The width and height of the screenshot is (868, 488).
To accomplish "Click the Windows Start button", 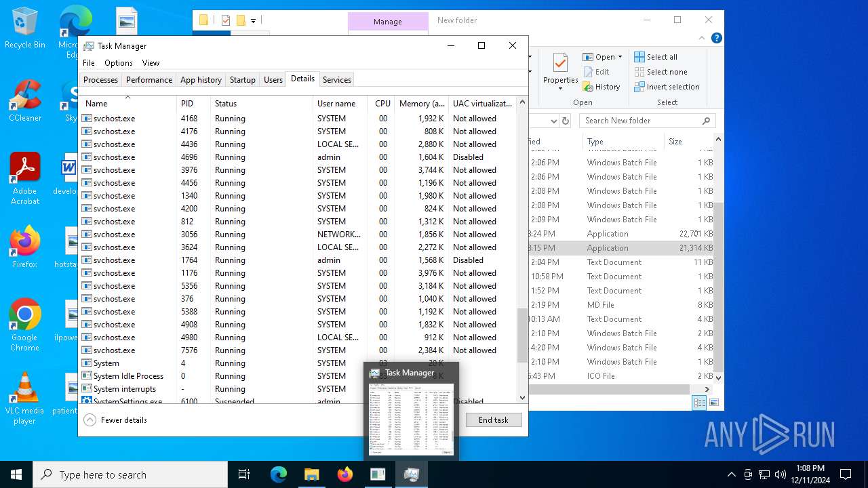I will 16,474.
